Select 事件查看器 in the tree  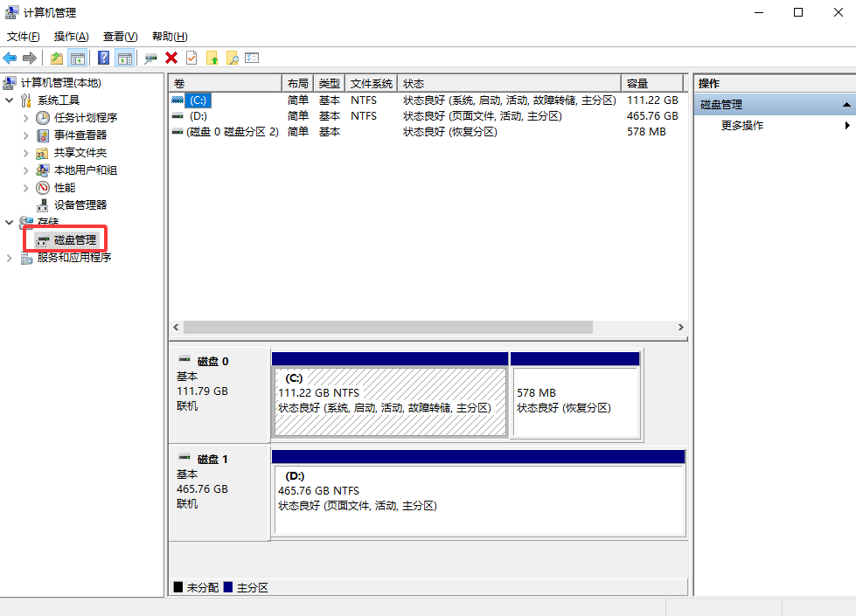[x=80, y=135]
